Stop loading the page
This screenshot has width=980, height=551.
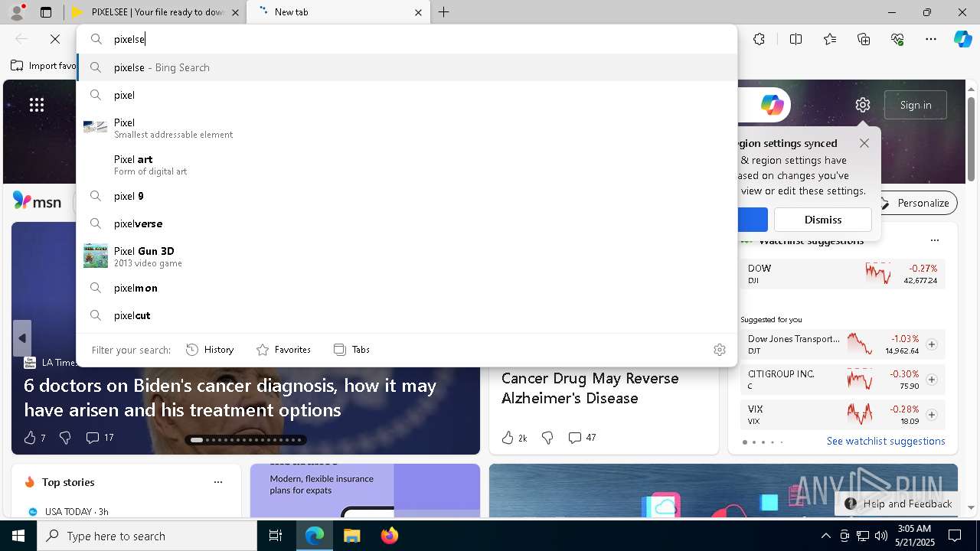click(x=55, y=39)
